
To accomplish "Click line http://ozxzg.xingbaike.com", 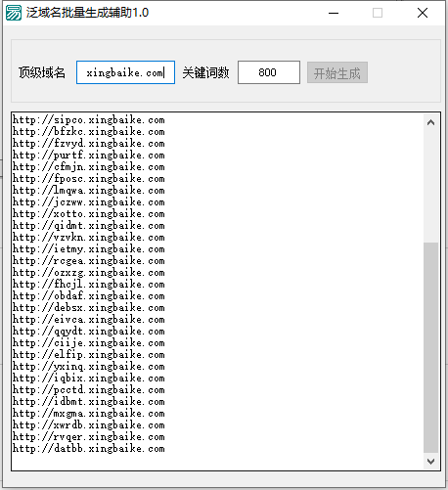I will click(89, 273).
